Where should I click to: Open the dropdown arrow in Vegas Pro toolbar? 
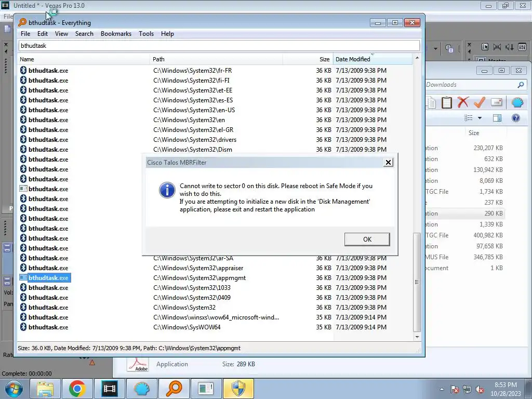(x=435, y=48)
